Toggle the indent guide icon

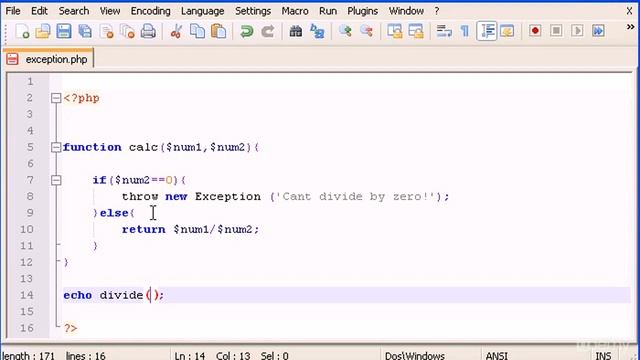487,31
